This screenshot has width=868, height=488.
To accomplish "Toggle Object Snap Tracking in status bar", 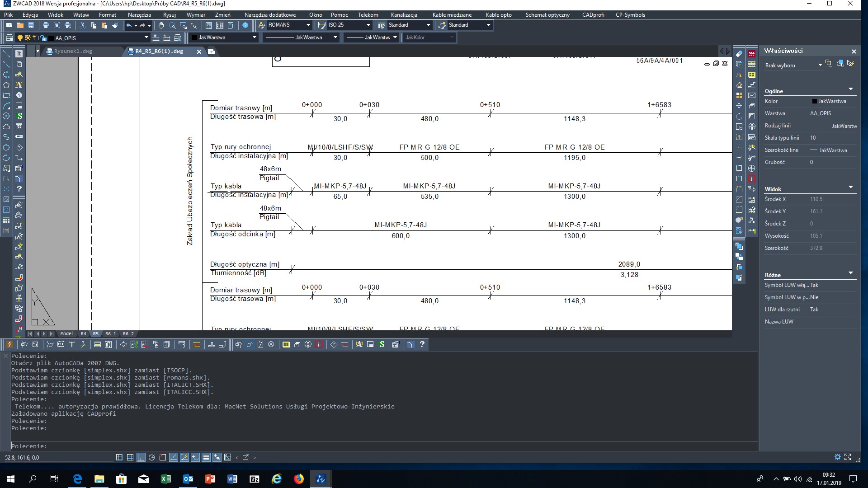I will (x=174, y=457).
